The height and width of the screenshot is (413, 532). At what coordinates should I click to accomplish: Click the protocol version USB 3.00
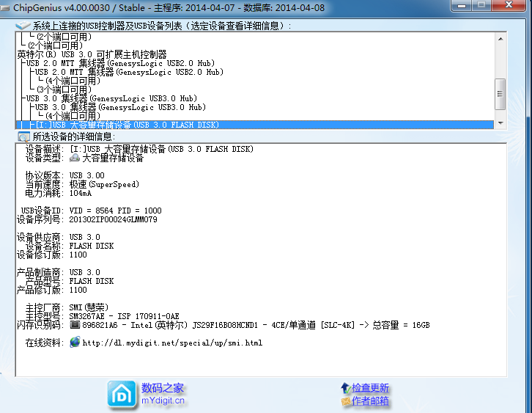point(87,175)
